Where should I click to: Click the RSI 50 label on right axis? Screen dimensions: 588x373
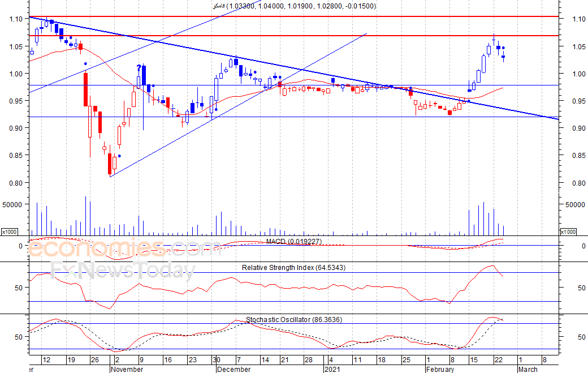point(582,288)
